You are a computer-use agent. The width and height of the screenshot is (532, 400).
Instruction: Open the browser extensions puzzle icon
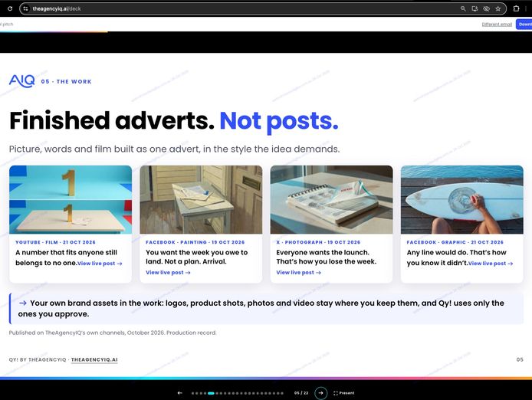pos(516,8)
